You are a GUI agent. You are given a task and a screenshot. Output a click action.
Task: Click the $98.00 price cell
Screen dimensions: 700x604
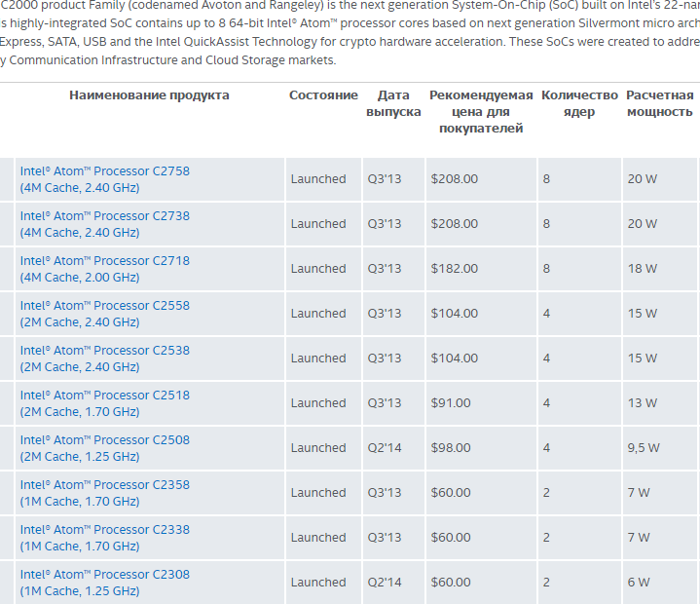tap(451, 448)
